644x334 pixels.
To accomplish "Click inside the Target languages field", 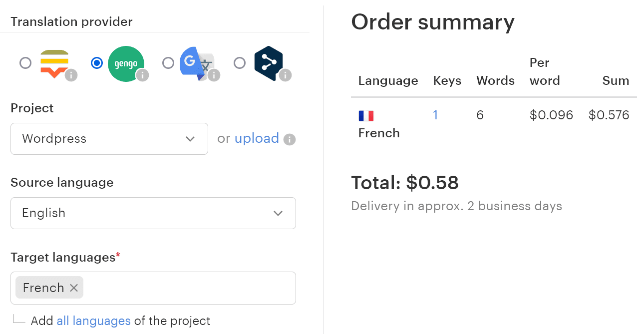I will pyautogui.click(x=189, y=288).
